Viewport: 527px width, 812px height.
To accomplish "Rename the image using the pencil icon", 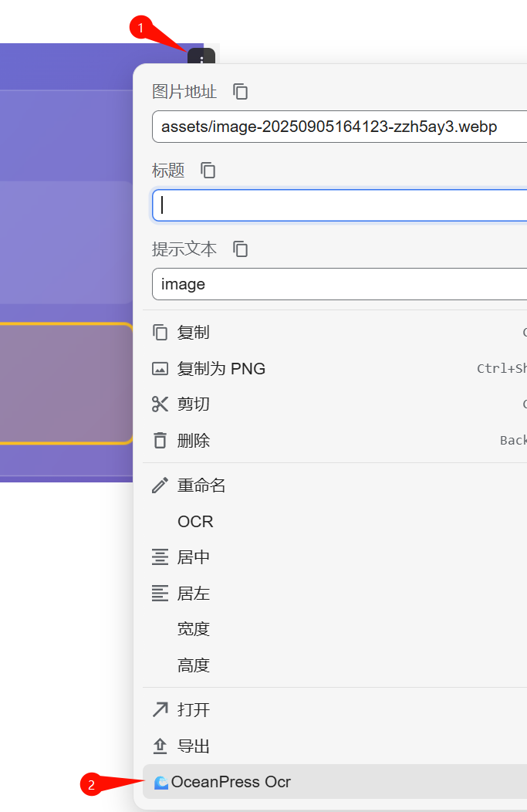I will pyautogui.click(x=160, y=485).
